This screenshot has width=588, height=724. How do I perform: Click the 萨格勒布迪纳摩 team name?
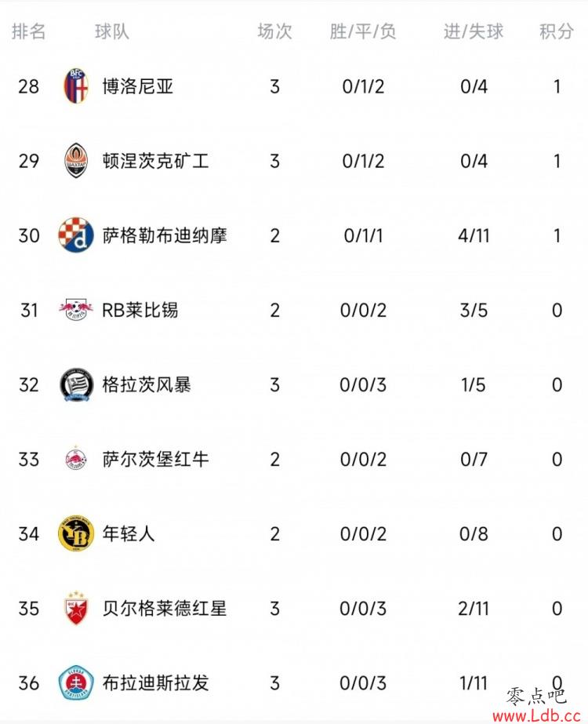coord(165,235)
